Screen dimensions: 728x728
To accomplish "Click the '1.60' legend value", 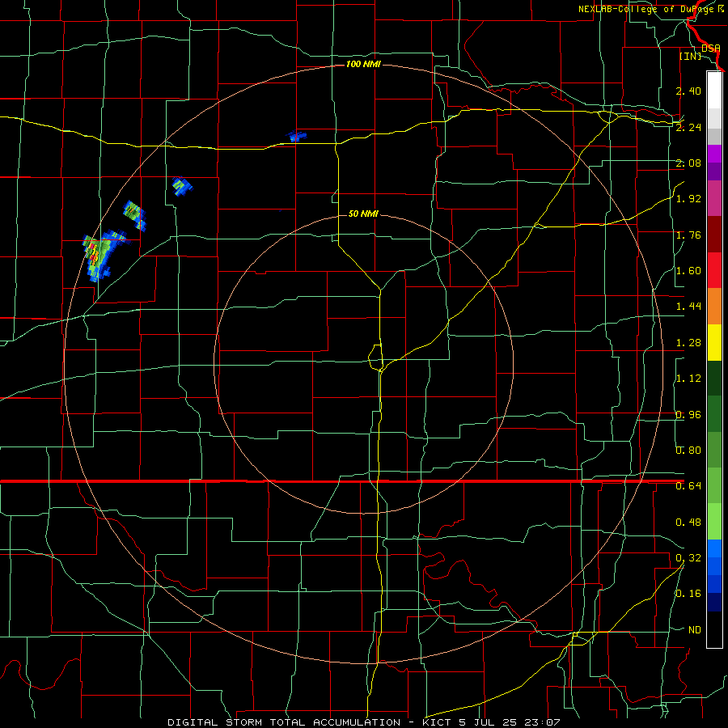I will pos(688,271).
